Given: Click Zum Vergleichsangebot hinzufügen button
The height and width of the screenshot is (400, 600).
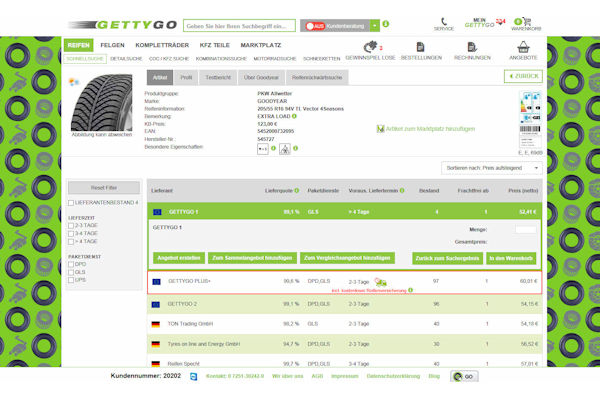Looking at the screenshot, I should pos(347,258).
